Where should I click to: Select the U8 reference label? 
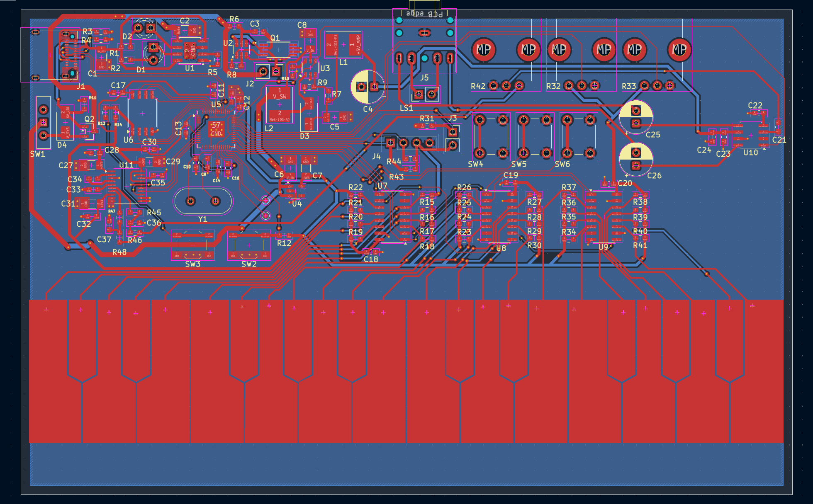(x=501, y=248)
